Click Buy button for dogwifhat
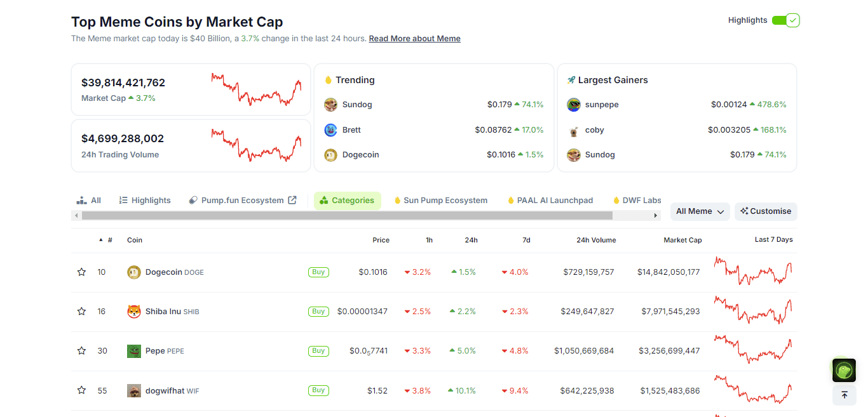 point(318,390)
